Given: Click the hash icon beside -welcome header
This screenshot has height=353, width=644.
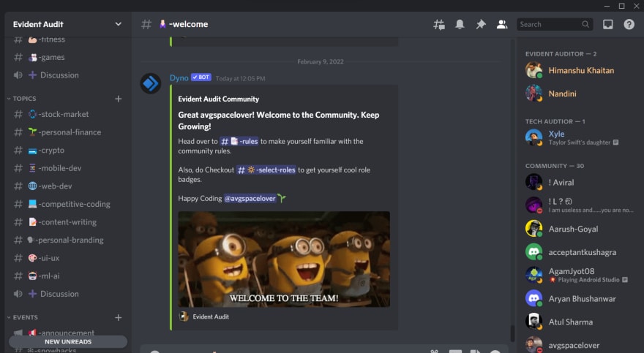Looking at the screenshot, I should click(146, 25).
